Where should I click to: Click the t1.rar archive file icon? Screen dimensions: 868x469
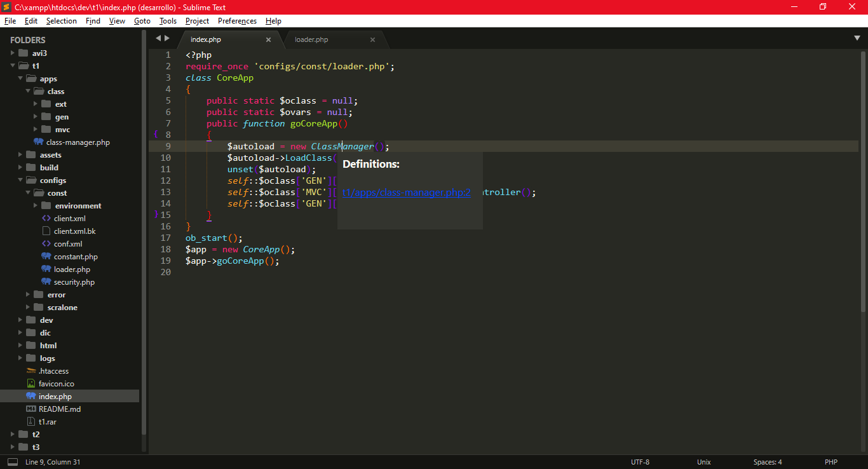pyautogui.click(x=31, y=421)
